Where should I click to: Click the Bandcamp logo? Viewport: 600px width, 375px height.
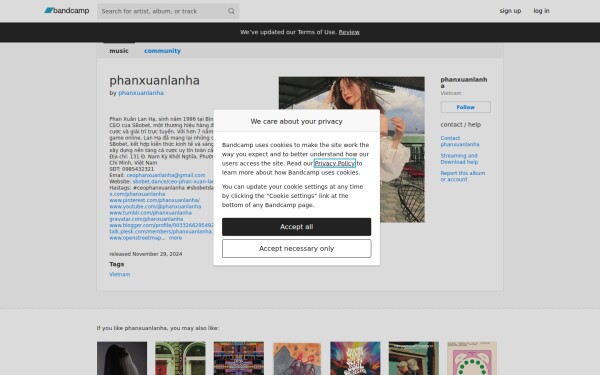pos(67,11)
